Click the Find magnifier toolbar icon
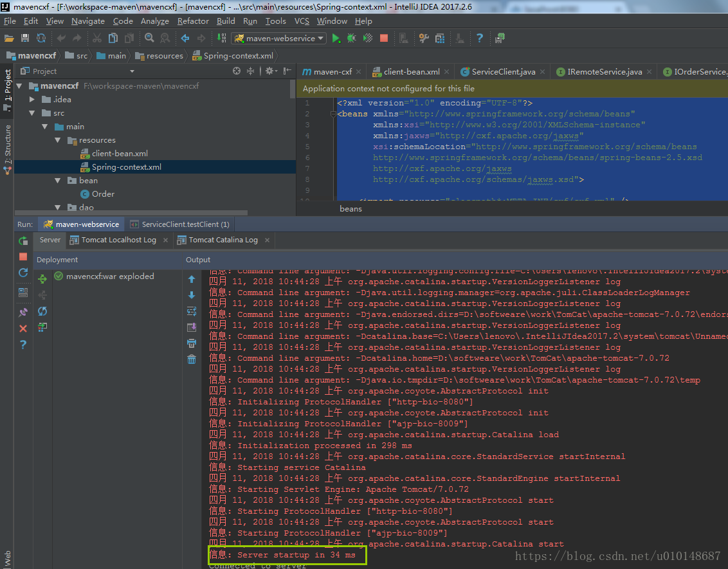The width and height of the screenshot is (728, 569). (x=149, y=39)
